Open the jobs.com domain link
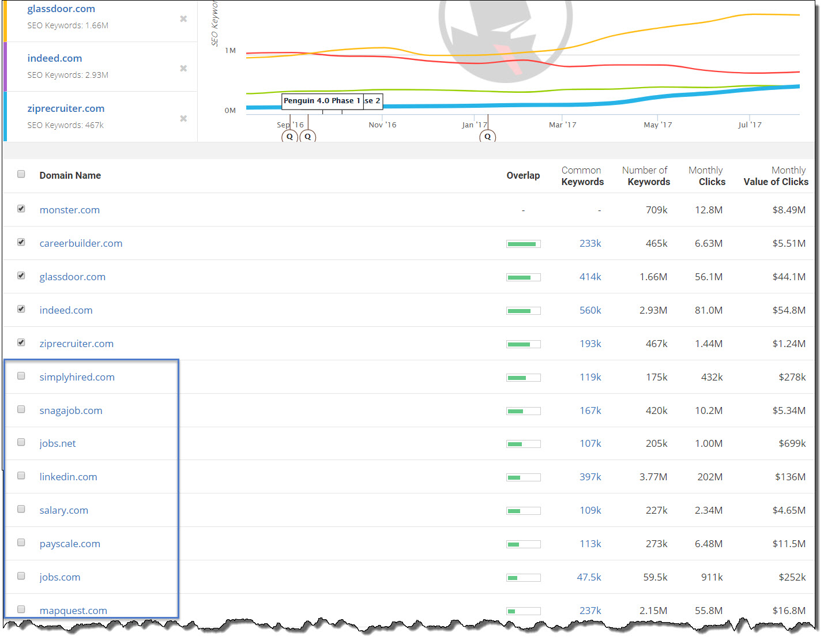The image size is (824, 644). tap(60, 577)
